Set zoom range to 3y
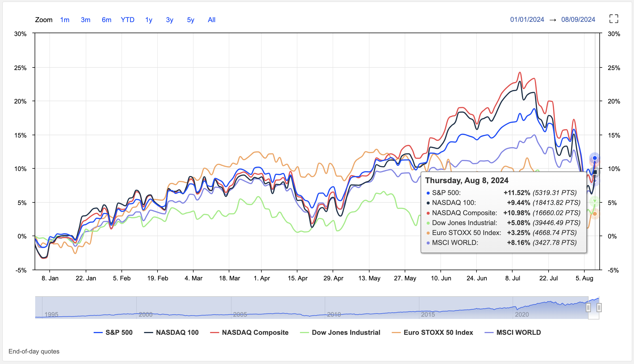The height and width of the screenshot is (364, 634). (169, 20)
